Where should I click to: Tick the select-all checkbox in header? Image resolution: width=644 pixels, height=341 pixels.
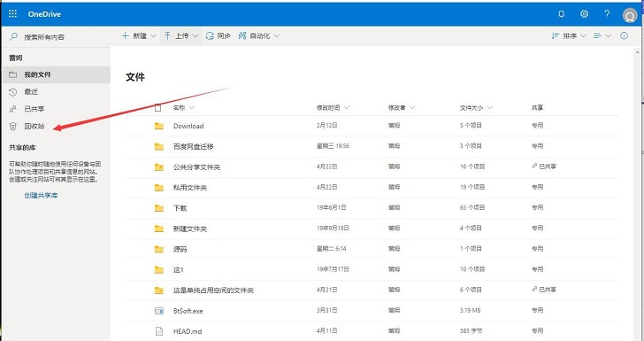(157, 108)
